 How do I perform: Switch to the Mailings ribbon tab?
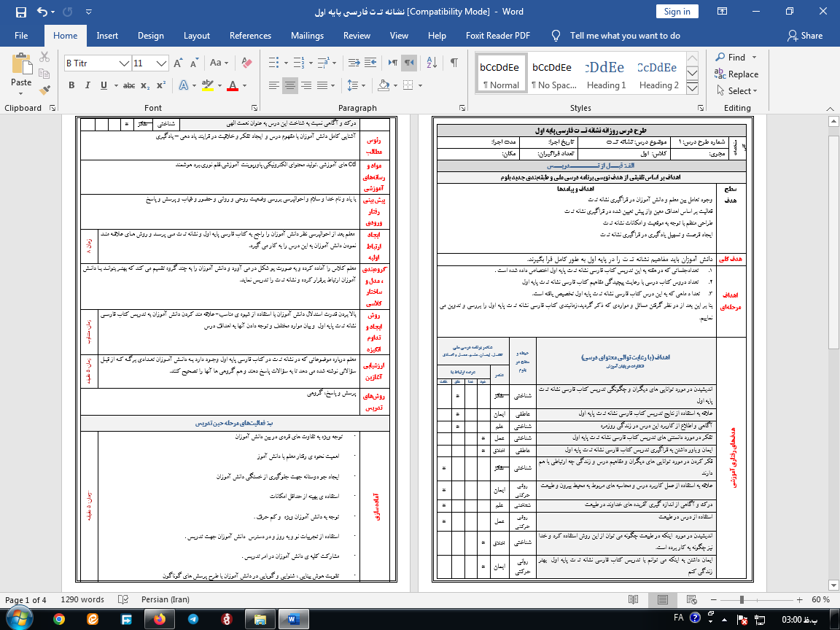[x=307, y=35]
